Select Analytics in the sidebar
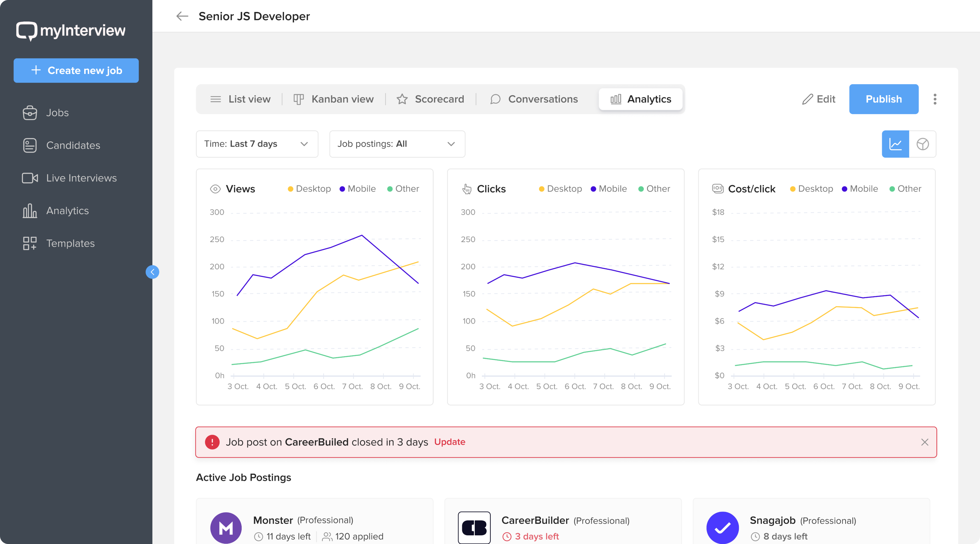This screenshot has width=980, height=544. coord(67,211)
